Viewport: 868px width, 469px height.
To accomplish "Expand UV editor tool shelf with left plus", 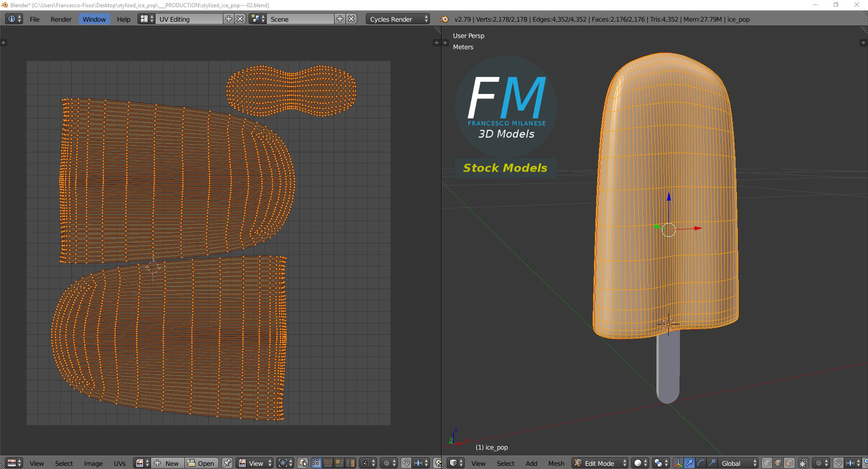I will click(x=4, y=42).
